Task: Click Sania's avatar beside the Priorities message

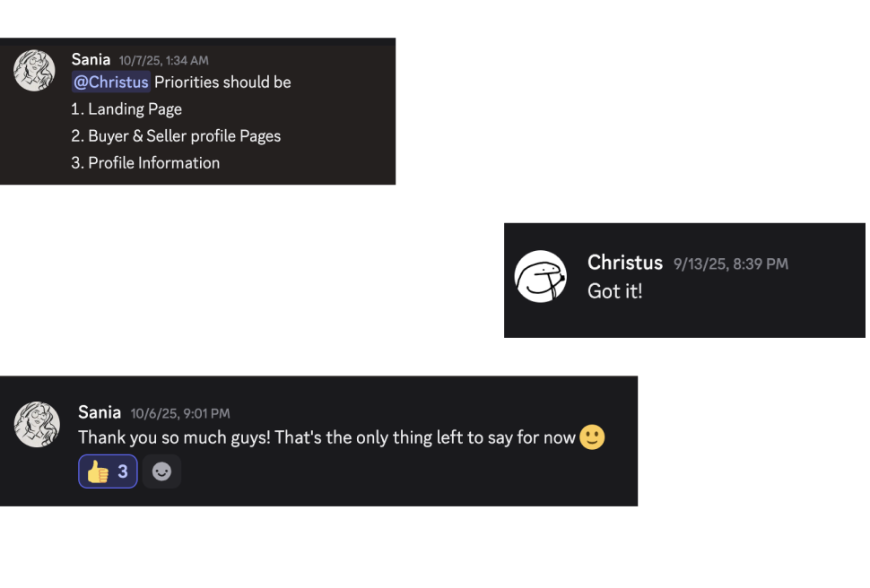Action: click(35, 71)
